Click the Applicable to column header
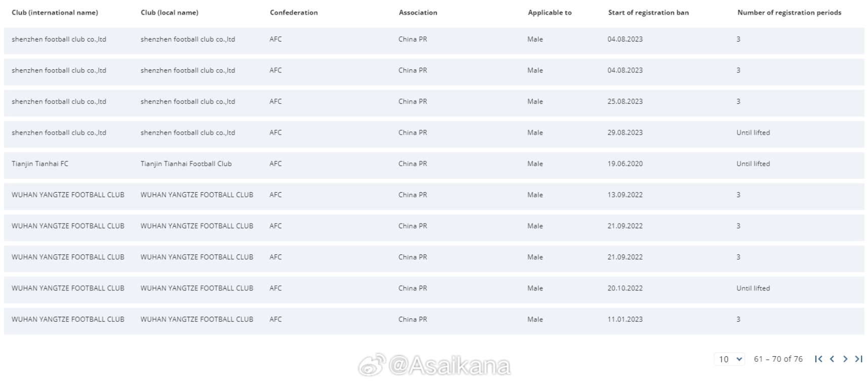This screenshot has width=868, height=383. pos(550,13)
